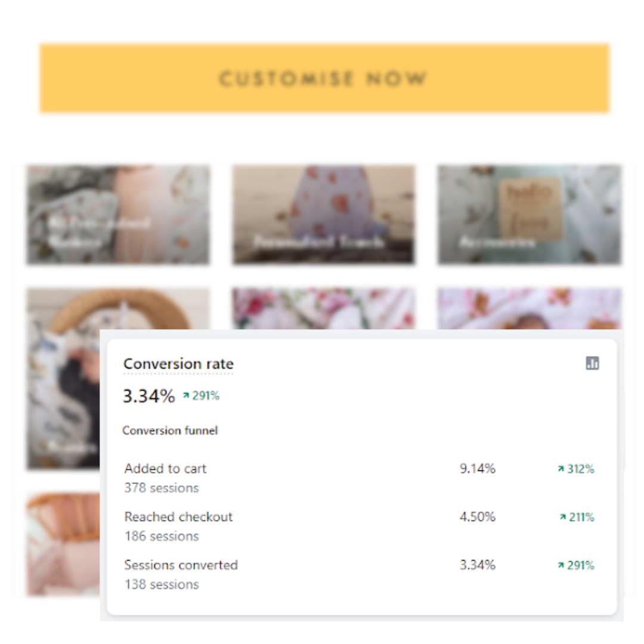Click the Sessions converted funnel row label
The image size is (644, 644).
pyautogui.click(x=181, y=565)
